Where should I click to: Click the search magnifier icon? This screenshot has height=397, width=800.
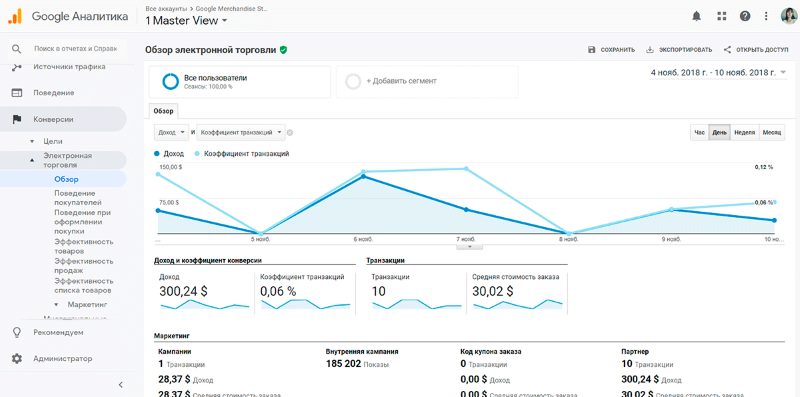[16, 48]
